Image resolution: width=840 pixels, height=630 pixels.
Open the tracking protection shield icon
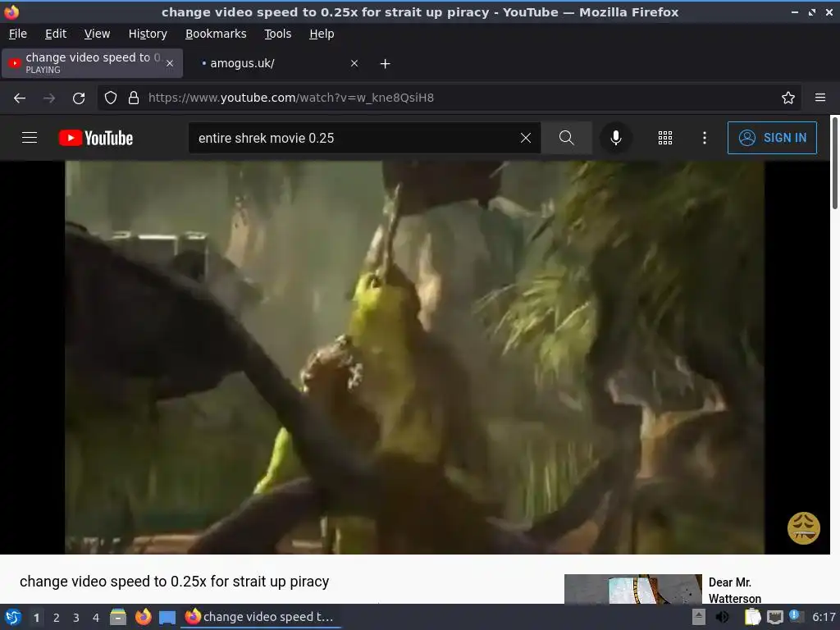(x=111, y=98)
